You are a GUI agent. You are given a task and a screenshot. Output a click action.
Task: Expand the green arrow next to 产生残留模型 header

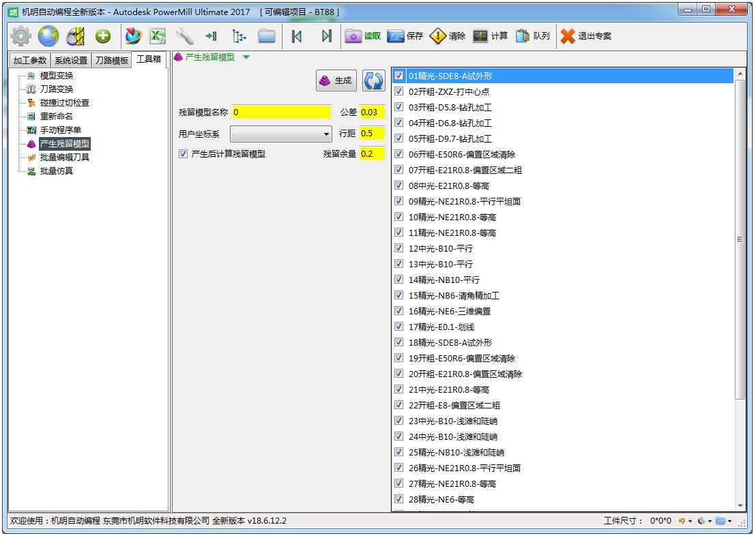tap(246, 57)
